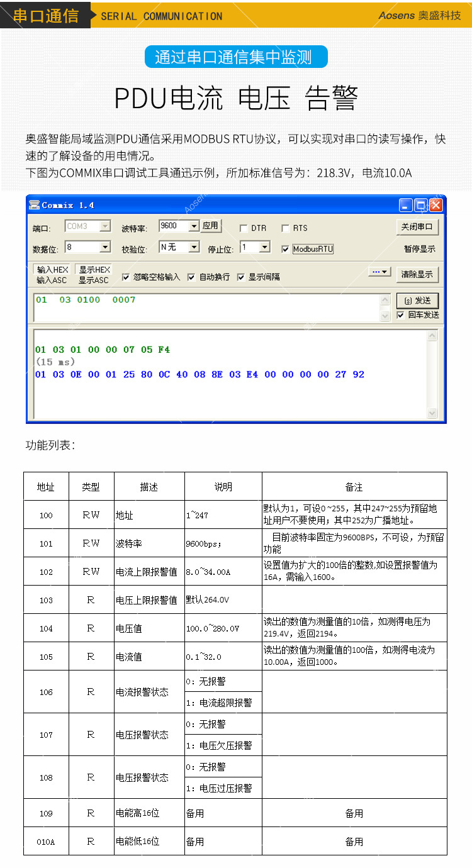Click the Commix app icon in title bar
Image resolution: width=472 pixels, height=868 pixels.
click(35, 205)
